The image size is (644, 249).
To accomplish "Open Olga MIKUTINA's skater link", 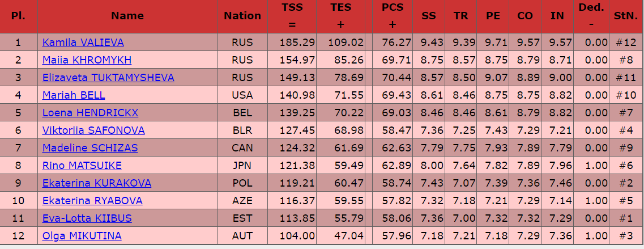I will [x=82, y=236].
